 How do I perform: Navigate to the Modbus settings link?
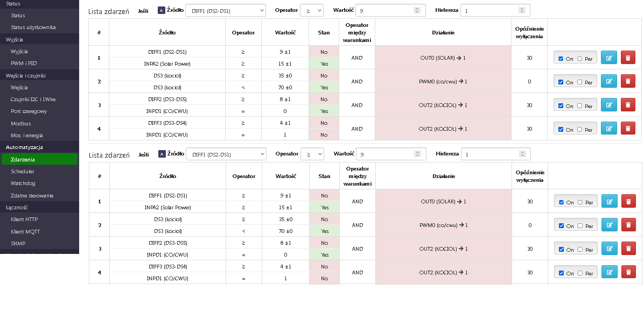tap(20, 123)
